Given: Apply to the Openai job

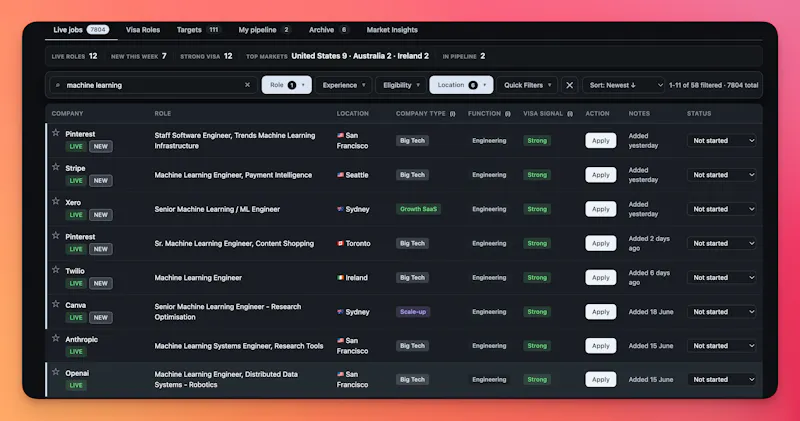Looking at the screenshot, I should 601,379.
